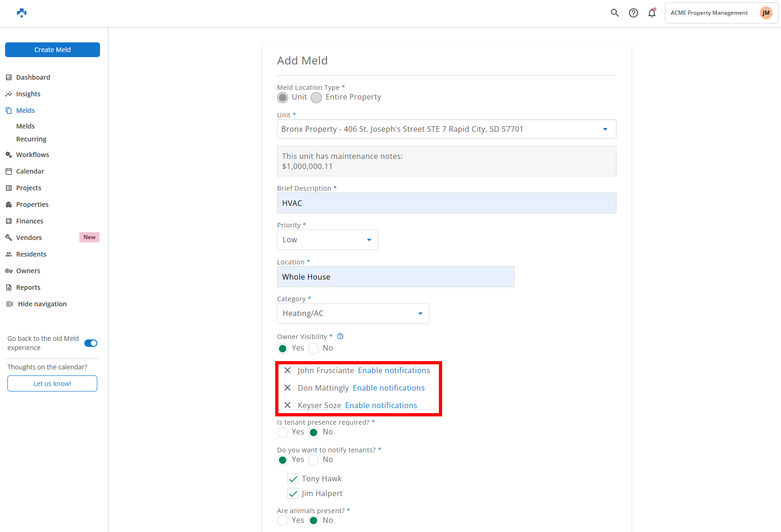Viewport: 781px width, 532px height.
Task: Select No for Owner Visibility
Action: tap(314, 349)
